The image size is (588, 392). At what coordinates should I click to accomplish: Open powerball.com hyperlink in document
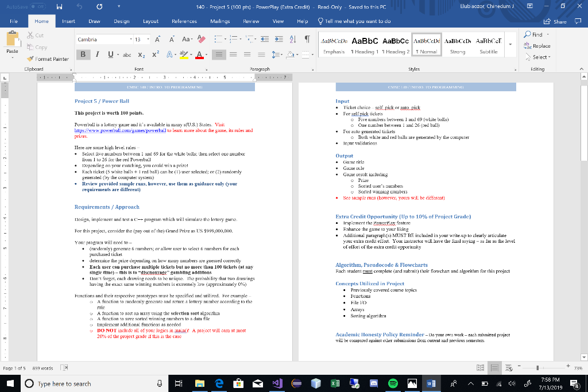point(120,130)
